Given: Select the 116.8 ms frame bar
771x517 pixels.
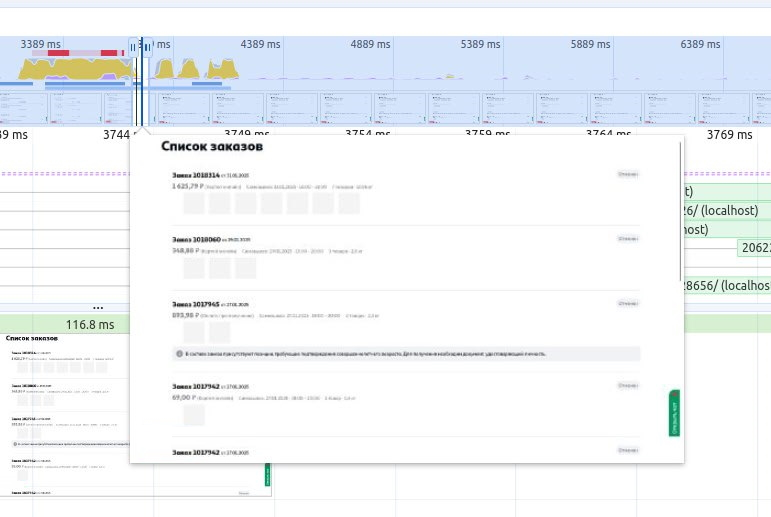Looking at the screenshot, I should (65, 325).
